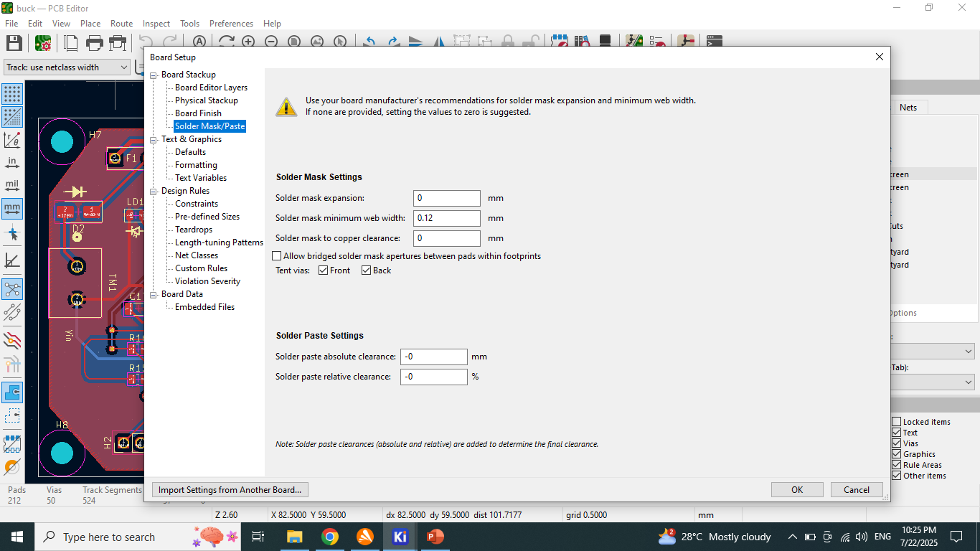Toggle the grid dots display icon
Image resolution: width=980 pixels, height=551 pixels.
(x=12, y=93)
